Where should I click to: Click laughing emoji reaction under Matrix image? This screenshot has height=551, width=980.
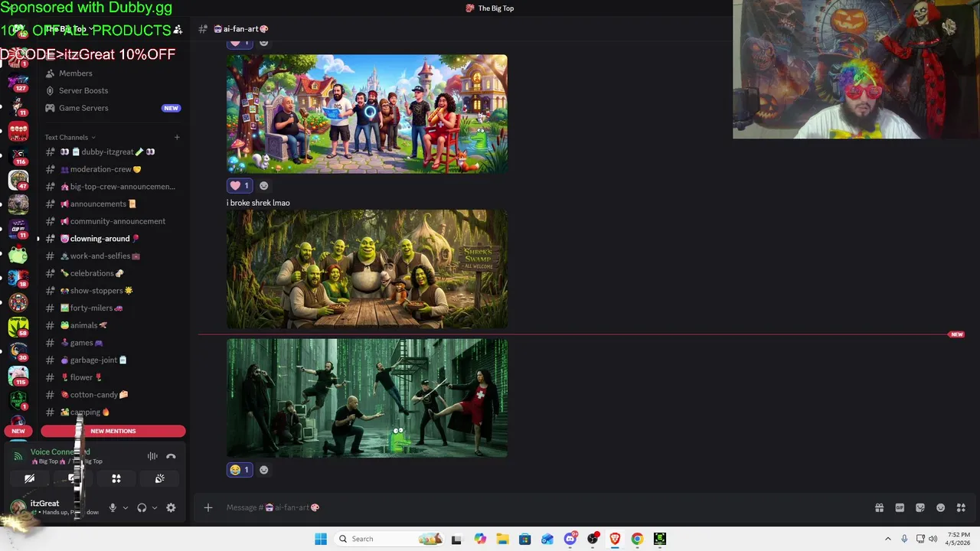coord(240,469)
